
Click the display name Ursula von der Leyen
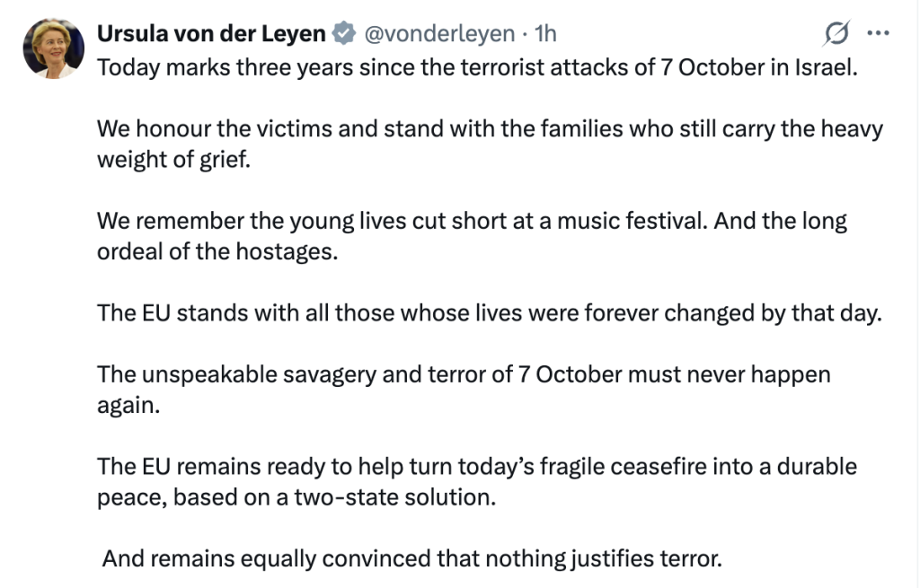tap(211, 33)
